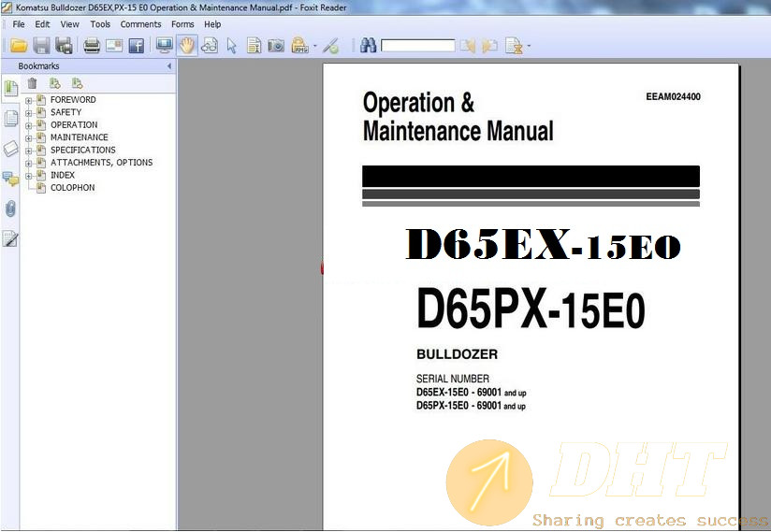
Task: Go to the INDEX bookmark
Action: pyautogui.click(x=63, y=175)
